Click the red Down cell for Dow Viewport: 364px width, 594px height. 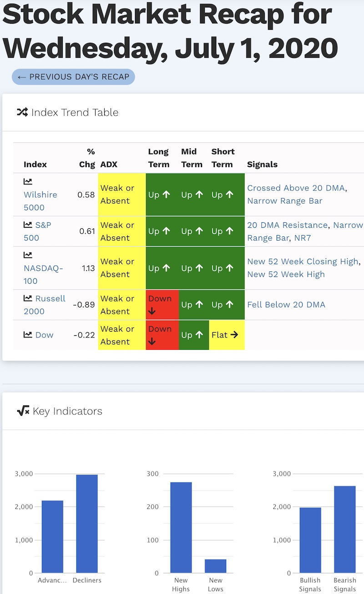[162, 335]
